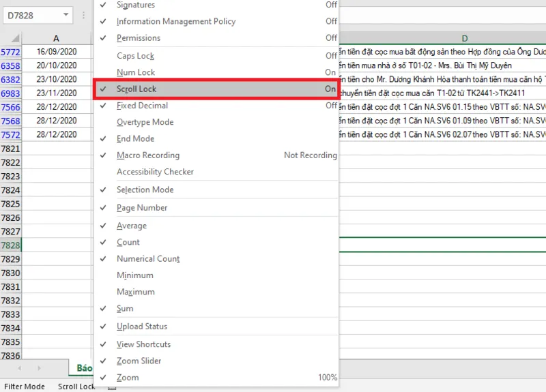The image size is (546, 392).
Task: Enable Caps Lock indicator in status bar
Action: coord(216,56)
